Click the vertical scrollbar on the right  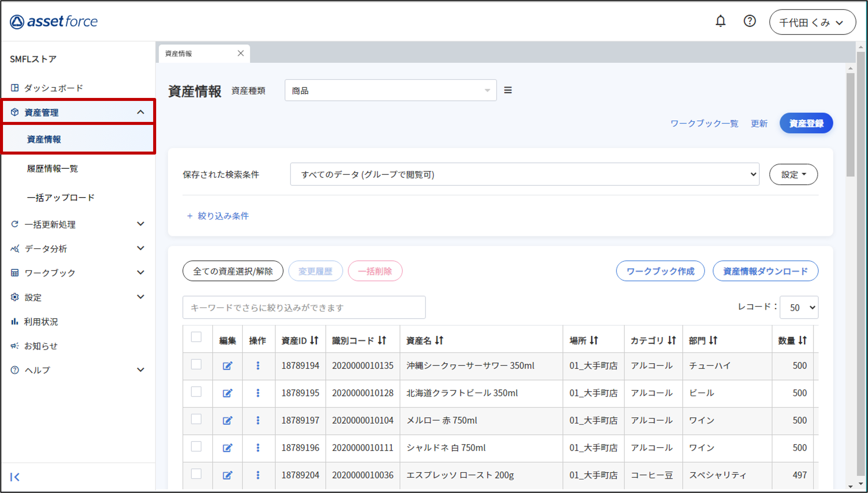pos(850,125)
